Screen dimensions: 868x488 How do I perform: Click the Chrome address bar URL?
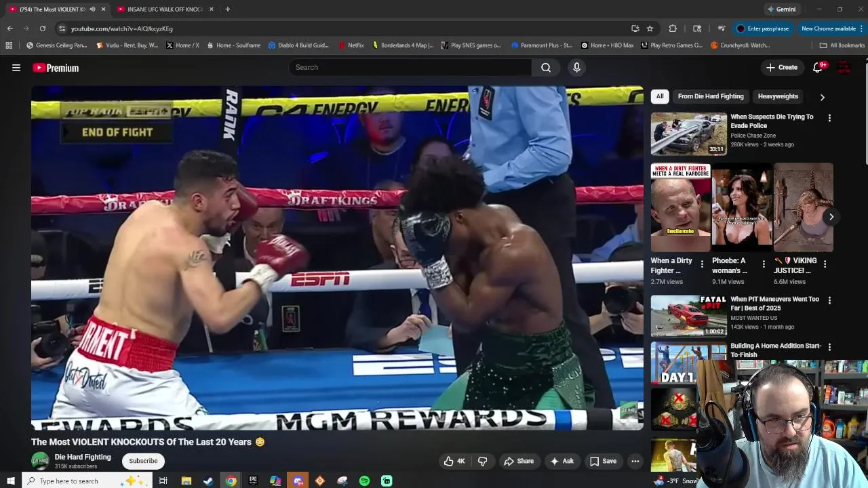(x=121, y=28)
